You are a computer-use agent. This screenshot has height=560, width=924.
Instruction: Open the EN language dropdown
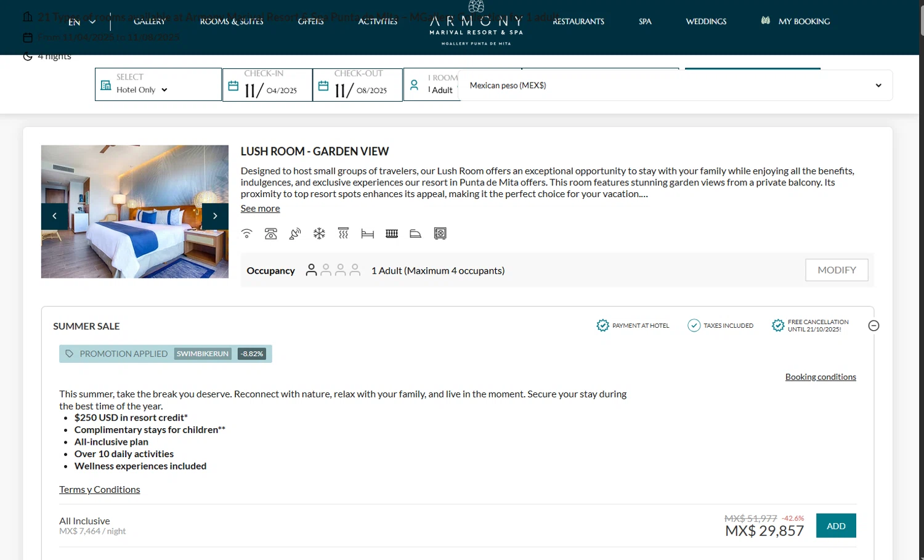pyautogui.click(x=83, y=22)
